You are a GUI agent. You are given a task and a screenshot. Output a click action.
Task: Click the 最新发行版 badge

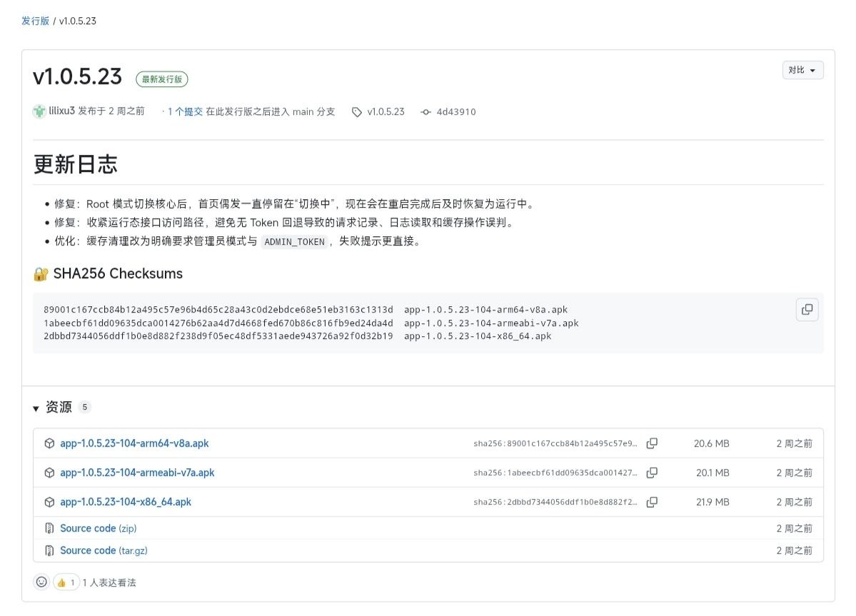tap(162, 79)
